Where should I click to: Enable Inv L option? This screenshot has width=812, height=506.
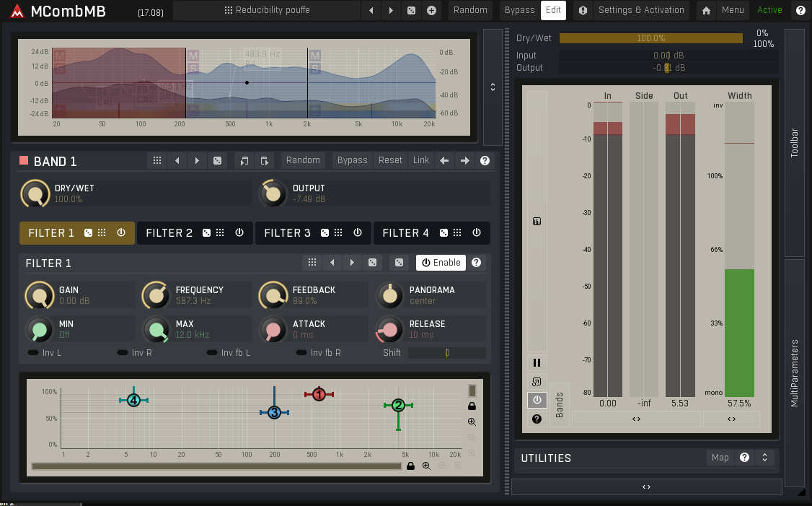pyautogui.click(x=45, y=352)
